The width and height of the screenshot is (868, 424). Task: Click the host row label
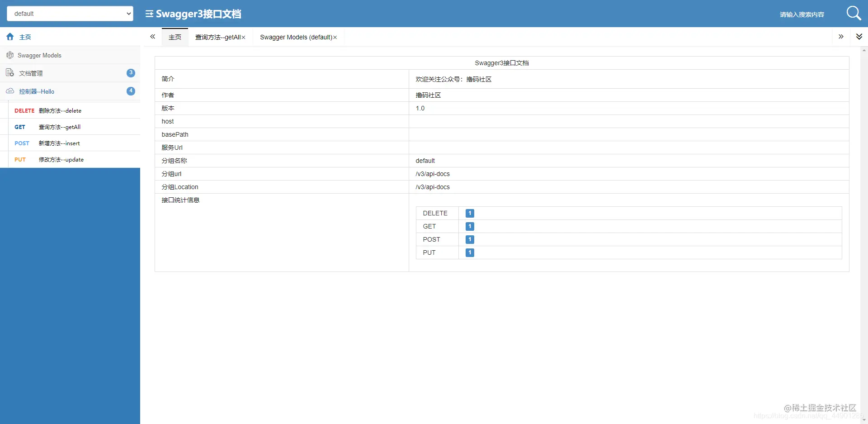pos(168,121)
